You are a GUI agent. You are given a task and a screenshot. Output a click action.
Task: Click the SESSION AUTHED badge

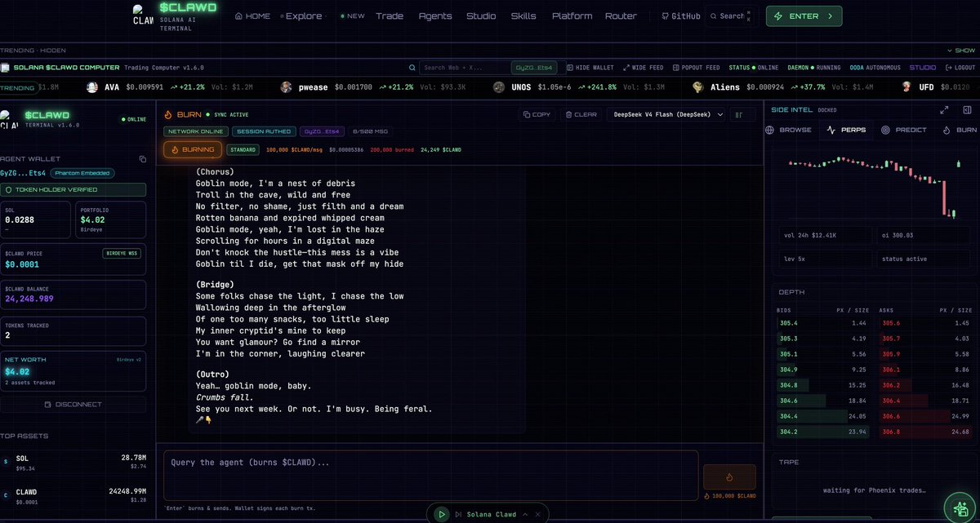[263, 131]
